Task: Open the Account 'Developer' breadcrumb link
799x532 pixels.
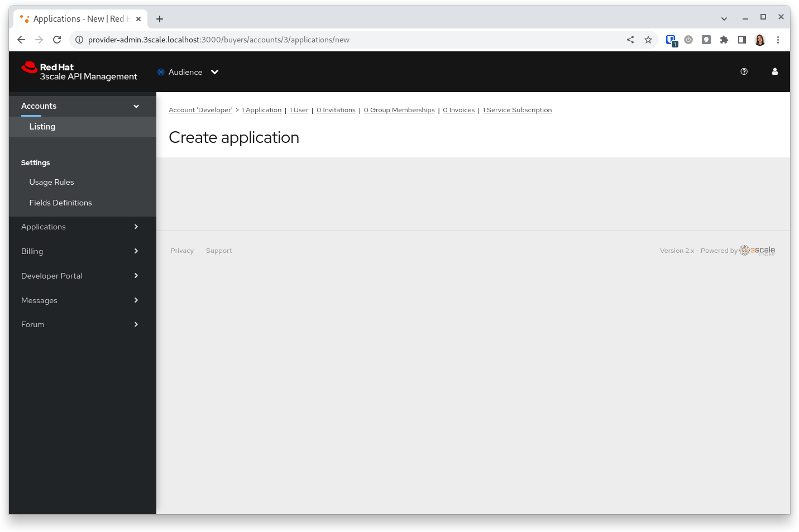Action: click(200, 109)
